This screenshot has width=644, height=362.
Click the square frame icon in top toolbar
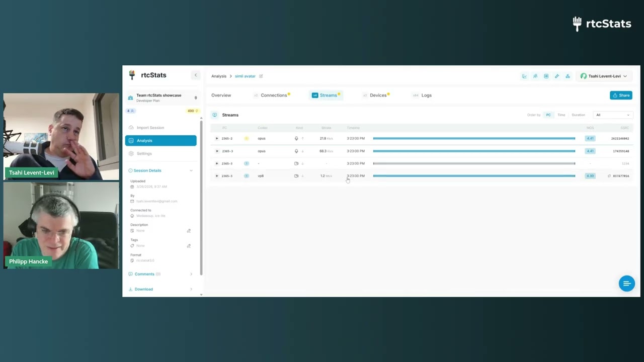click(x=546, y=76)
